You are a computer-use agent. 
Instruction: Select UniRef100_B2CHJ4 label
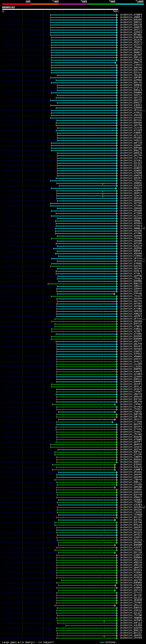131,72
